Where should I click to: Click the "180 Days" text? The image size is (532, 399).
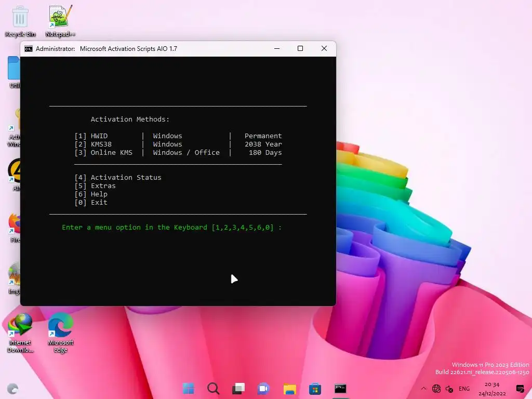[265, 153]
